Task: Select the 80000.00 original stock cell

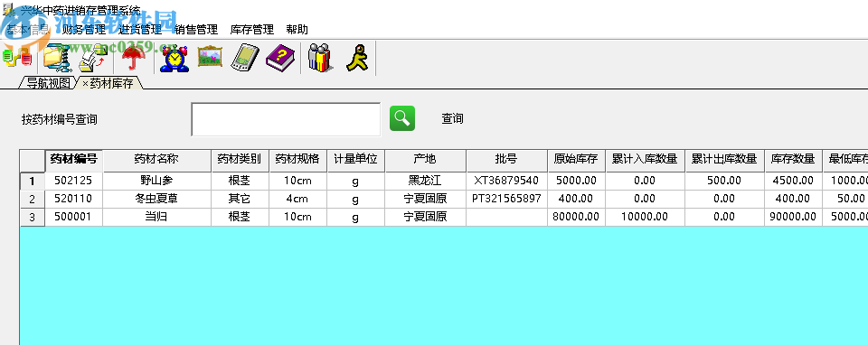Action: [x=576, y=218]
